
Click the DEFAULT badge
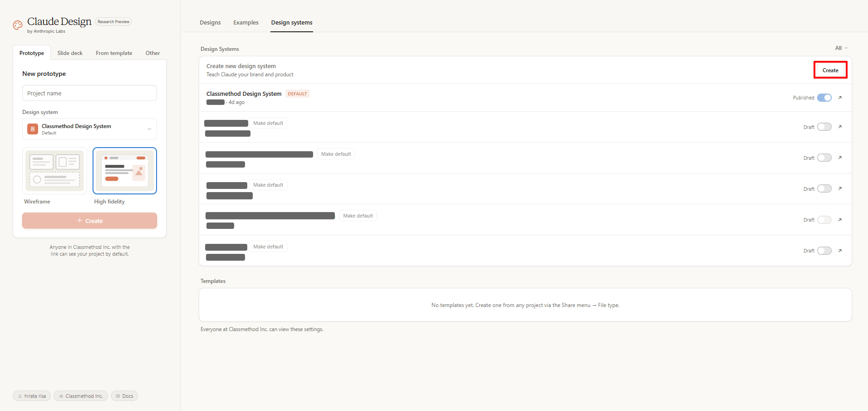pyautogui.click(x=298, y=94)
